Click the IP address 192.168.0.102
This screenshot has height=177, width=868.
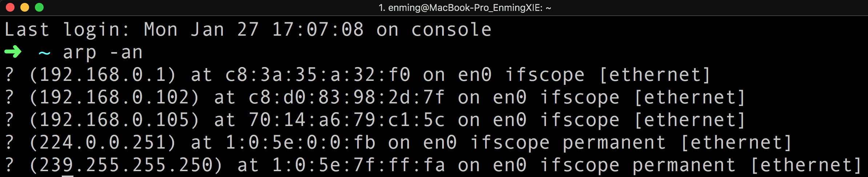tap(114, 97)
